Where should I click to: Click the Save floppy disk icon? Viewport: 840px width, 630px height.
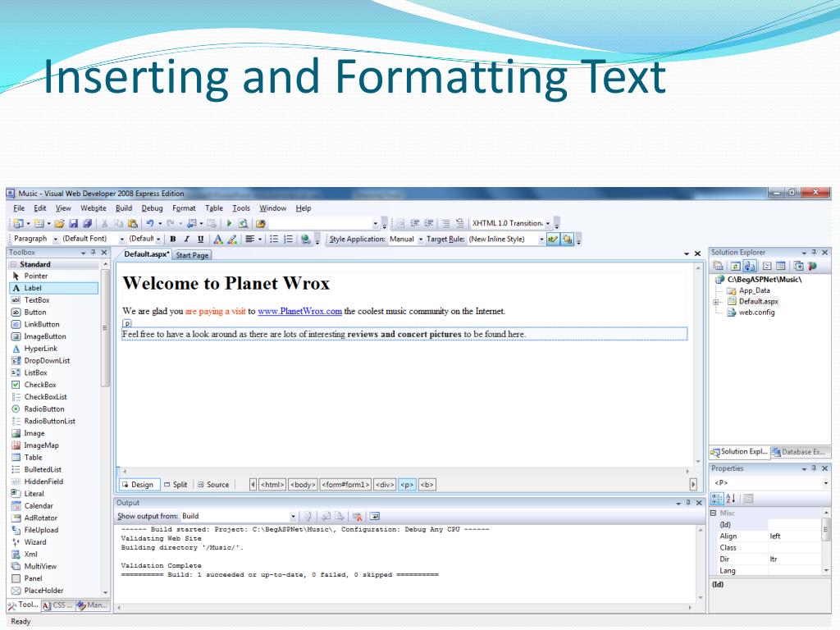pyautogui.click(x=73, y=223)
